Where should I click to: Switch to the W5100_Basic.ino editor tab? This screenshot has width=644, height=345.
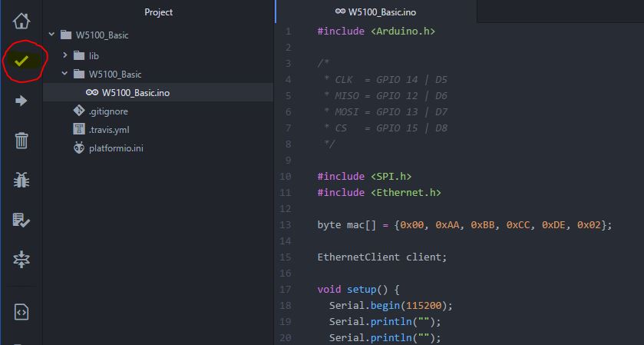tap(375, 12)
